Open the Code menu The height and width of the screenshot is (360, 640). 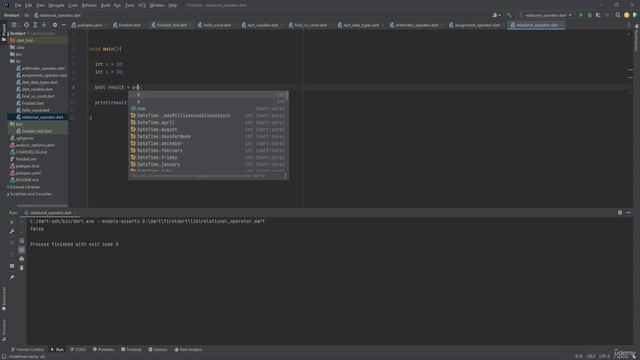(x=73, y=5)
